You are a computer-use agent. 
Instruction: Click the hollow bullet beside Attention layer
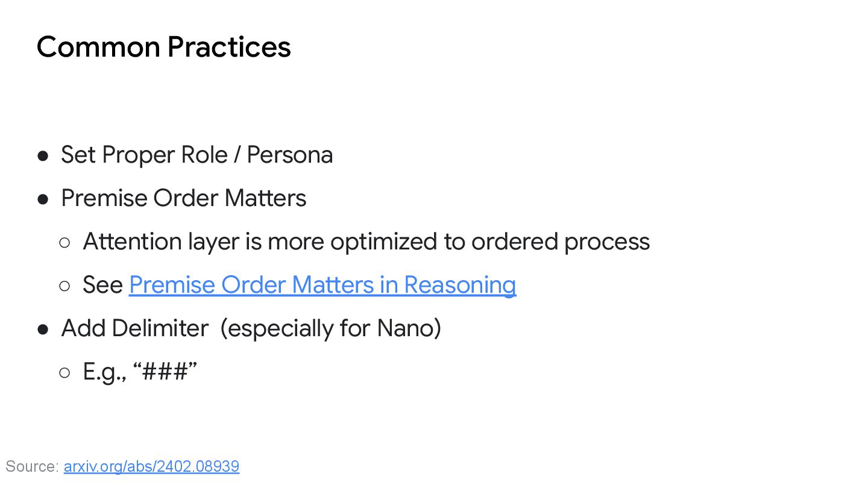pos(65,243)
